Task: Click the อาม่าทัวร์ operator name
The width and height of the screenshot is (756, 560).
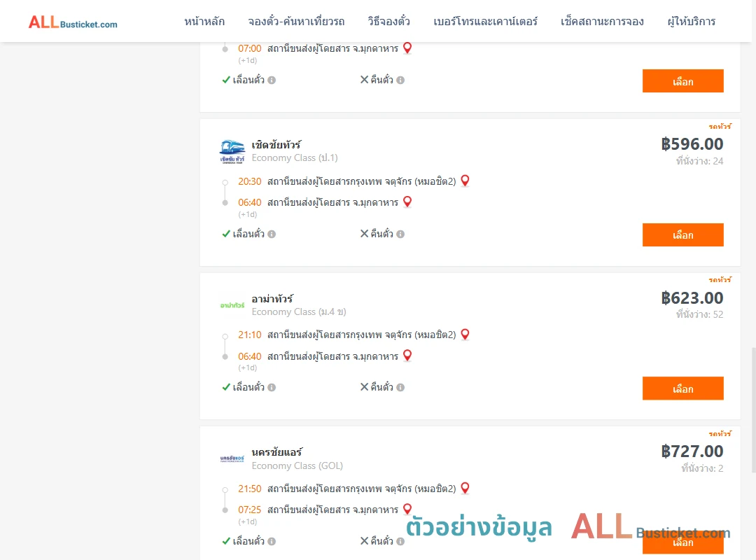Action: click(272, 299)
